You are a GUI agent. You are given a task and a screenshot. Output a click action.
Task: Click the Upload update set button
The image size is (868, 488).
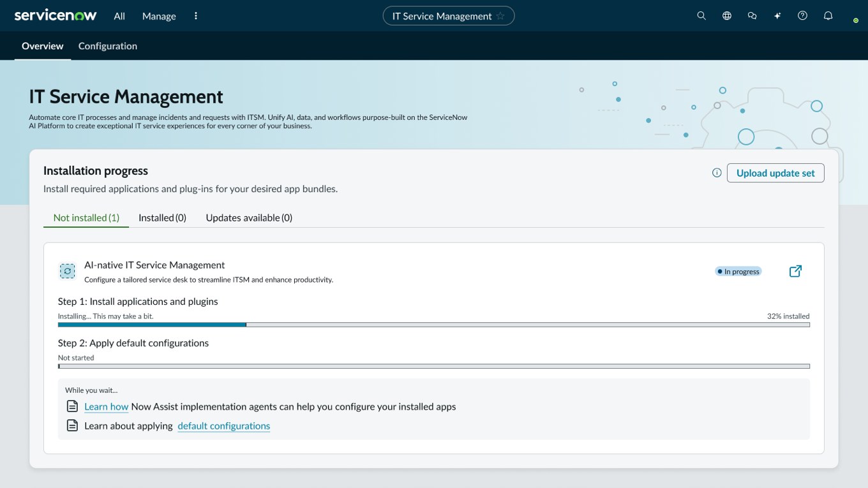coord(775,173)
